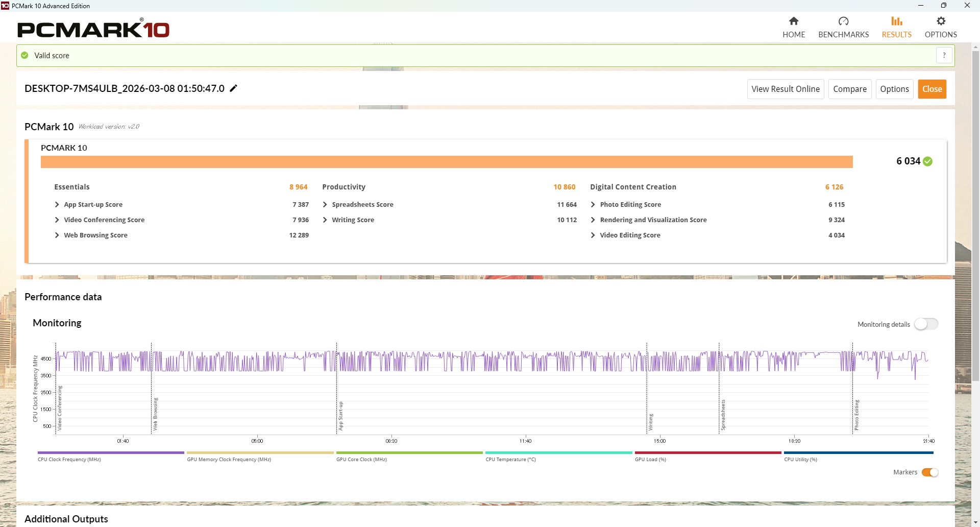Switch to the BENCHMARKS tab
This screenshot has width=980, height=527.
click(843, 34)
